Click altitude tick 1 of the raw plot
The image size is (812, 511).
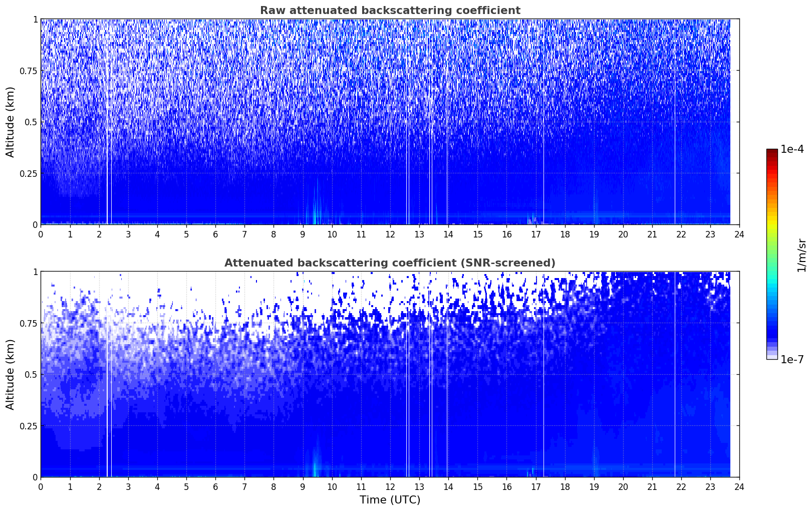(x=35, y=19)
